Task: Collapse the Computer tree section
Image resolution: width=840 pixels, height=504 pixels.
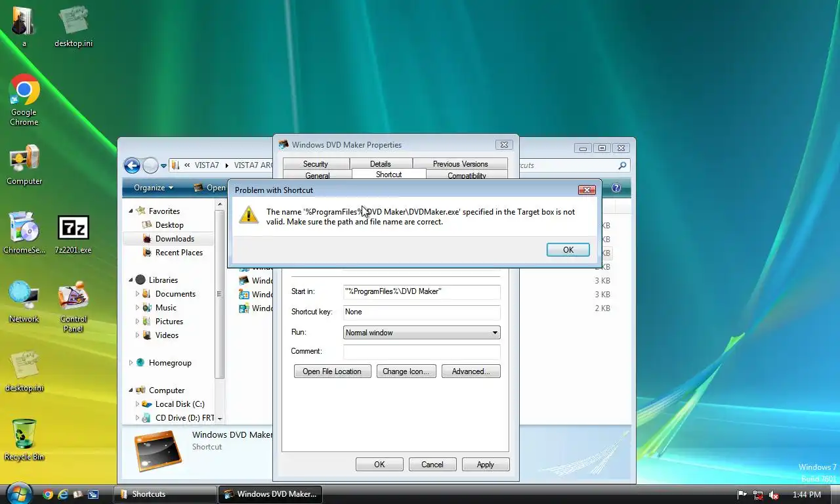Action: click(131, 390)
